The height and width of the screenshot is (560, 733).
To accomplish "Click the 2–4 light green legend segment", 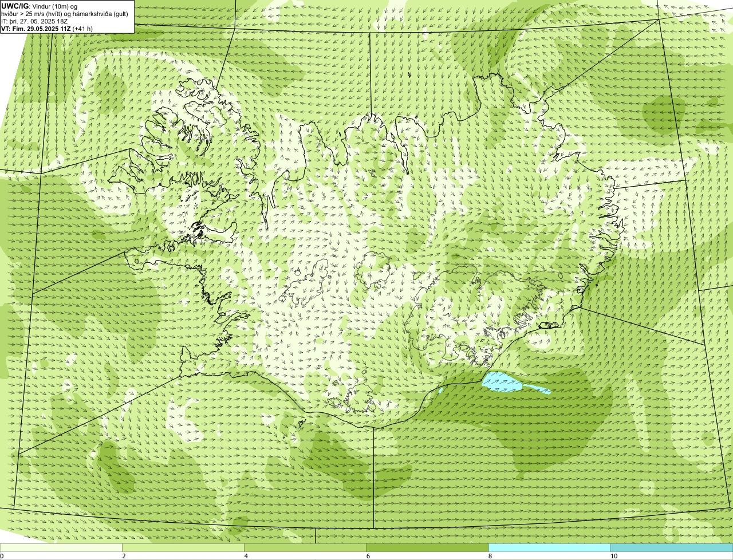I will [183, 547].
